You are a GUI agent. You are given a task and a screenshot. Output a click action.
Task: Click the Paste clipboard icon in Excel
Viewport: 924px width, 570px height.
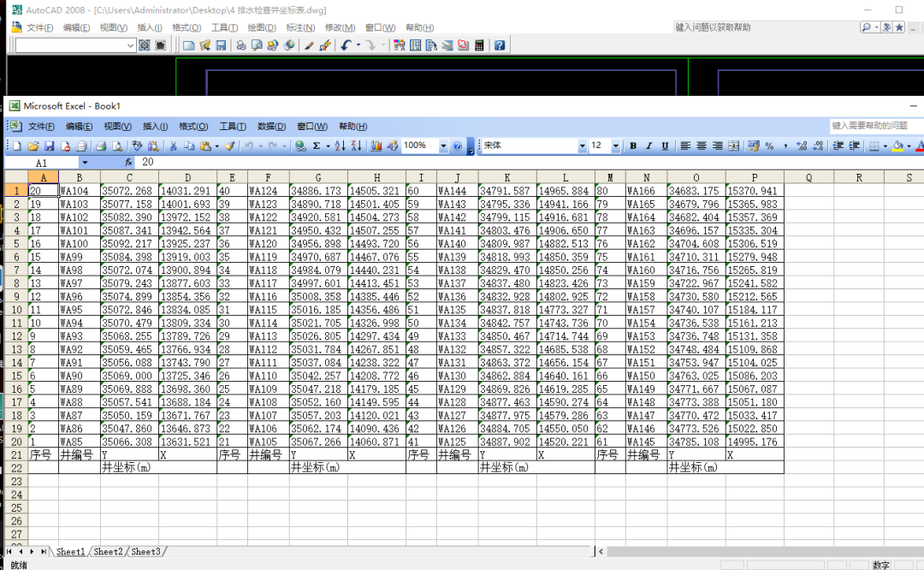point(205,146)
